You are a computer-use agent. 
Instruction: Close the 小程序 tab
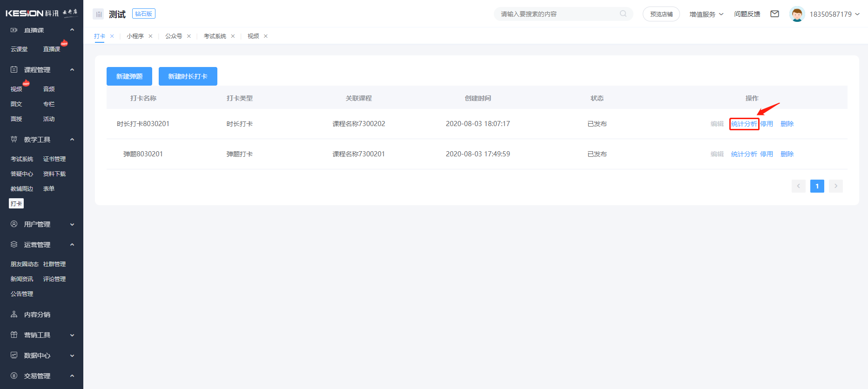tap(150, 36)
